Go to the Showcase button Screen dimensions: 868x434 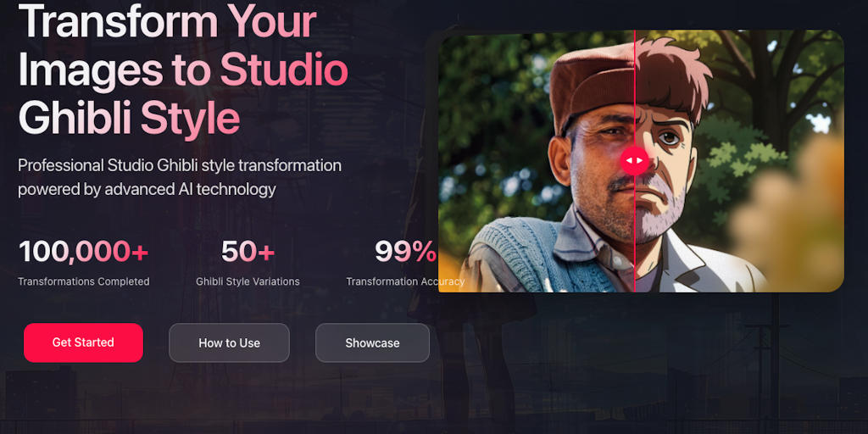(372, 342)
